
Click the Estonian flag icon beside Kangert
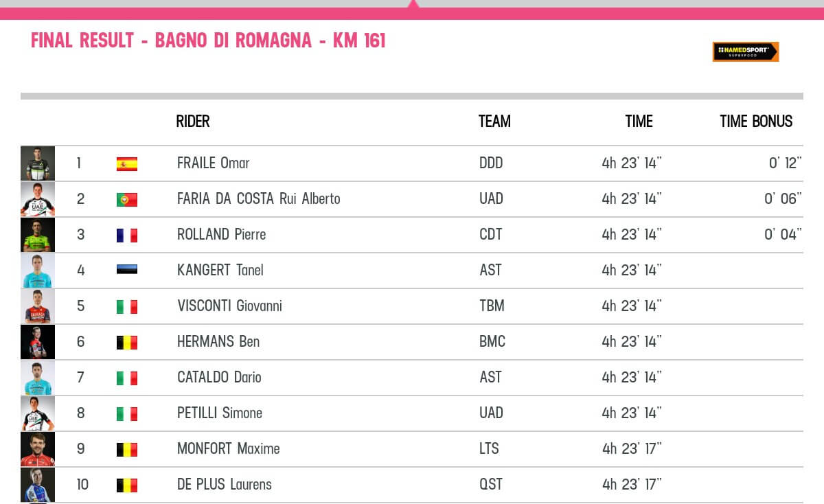127,270
